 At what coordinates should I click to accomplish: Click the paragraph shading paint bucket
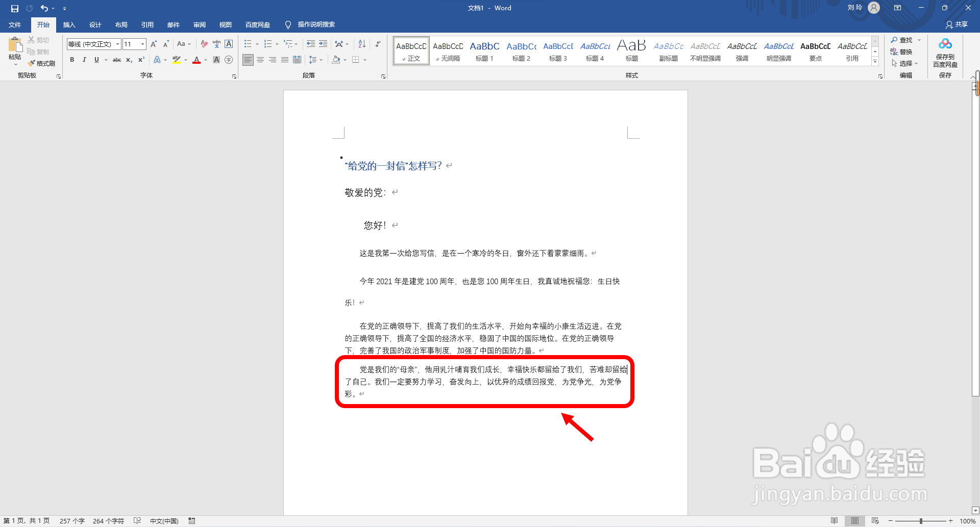[335, 60]
